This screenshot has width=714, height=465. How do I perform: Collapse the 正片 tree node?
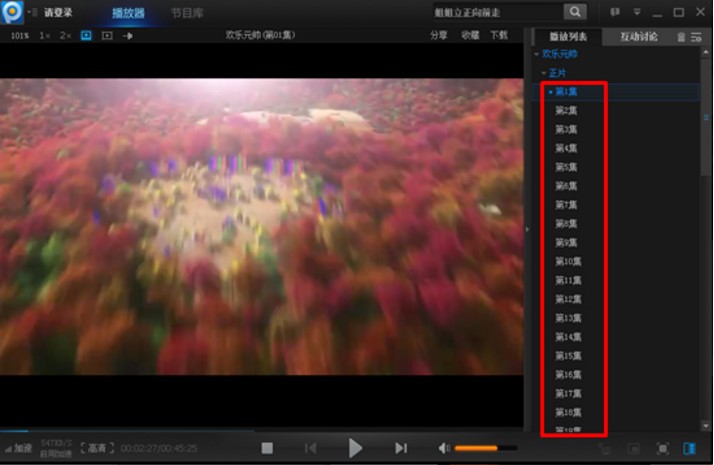[x=544, y=73]
